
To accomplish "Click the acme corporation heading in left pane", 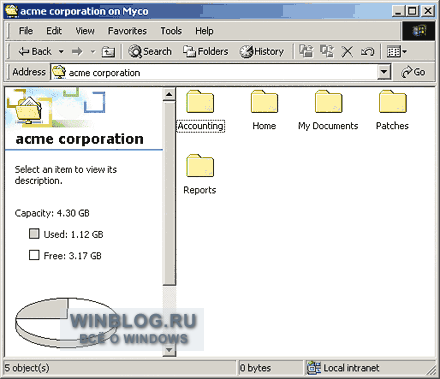I will click(x=80, y=139).
